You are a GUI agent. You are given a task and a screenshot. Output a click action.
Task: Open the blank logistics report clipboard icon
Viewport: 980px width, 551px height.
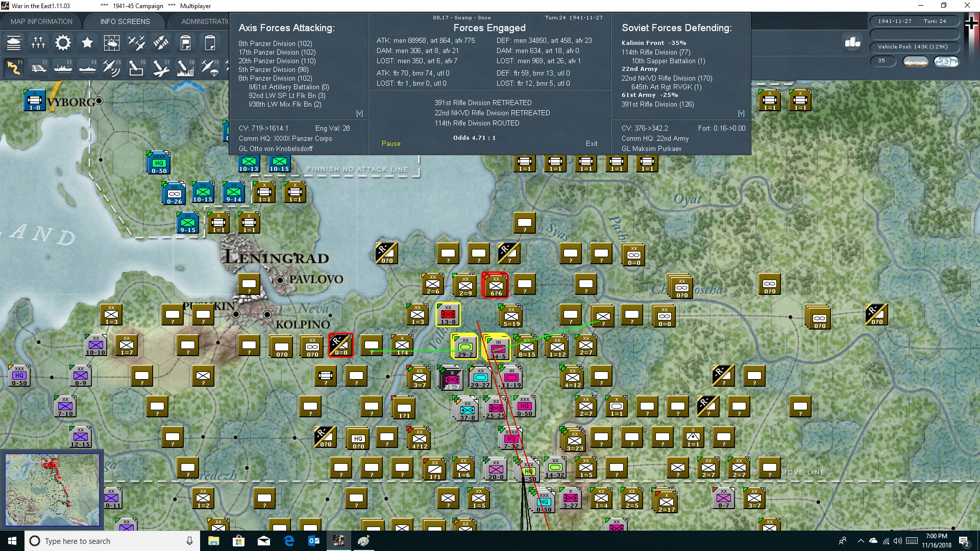coord(210,43)
